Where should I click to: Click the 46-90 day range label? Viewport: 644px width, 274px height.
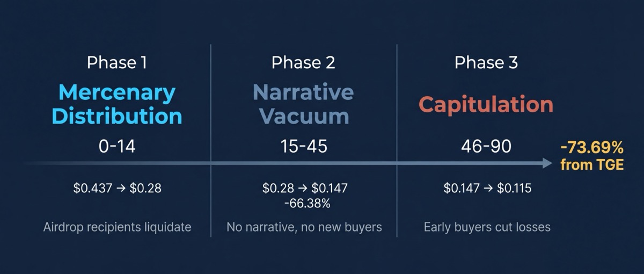click(x=486, y=146)
